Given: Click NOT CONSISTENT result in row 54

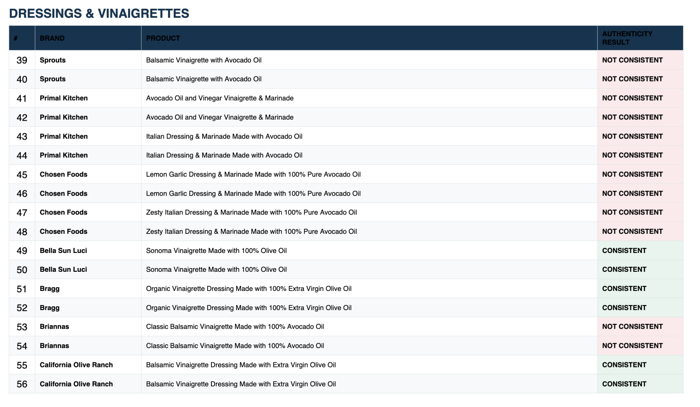Looking at the screenshot, I should pos(632,346).
